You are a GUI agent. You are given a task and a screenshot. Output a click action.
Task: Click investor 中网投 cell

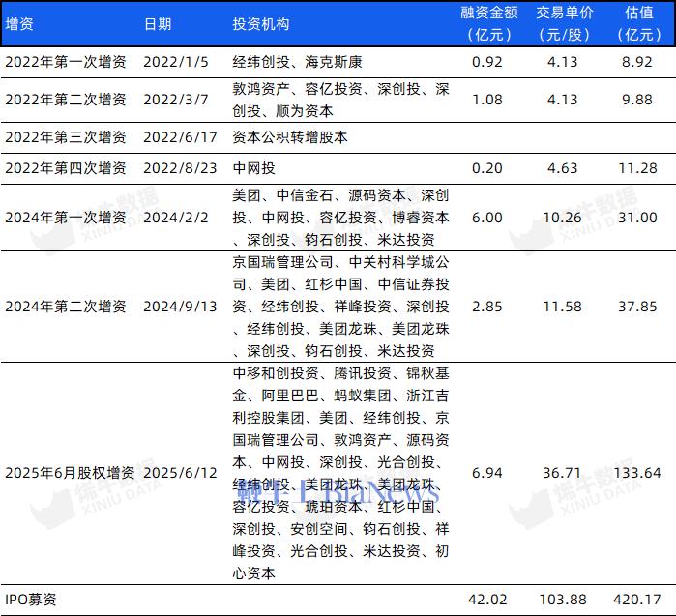pos(254,168)
